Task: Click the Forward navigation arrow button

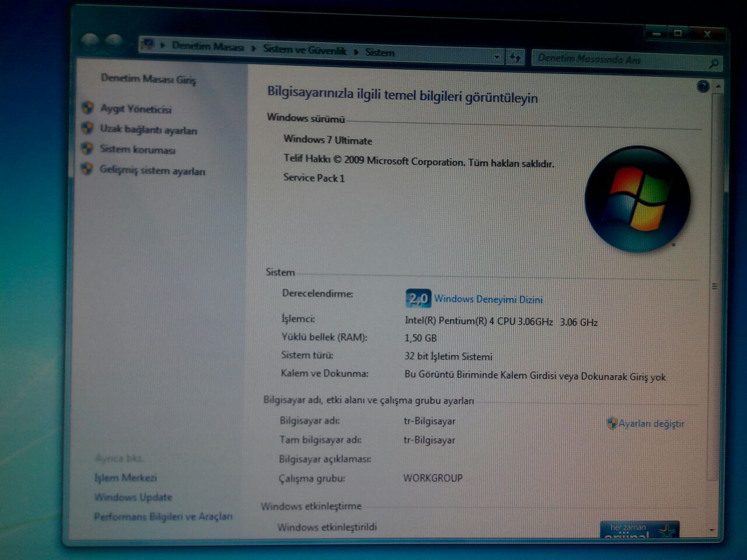Action: click(x=113, y=43)
